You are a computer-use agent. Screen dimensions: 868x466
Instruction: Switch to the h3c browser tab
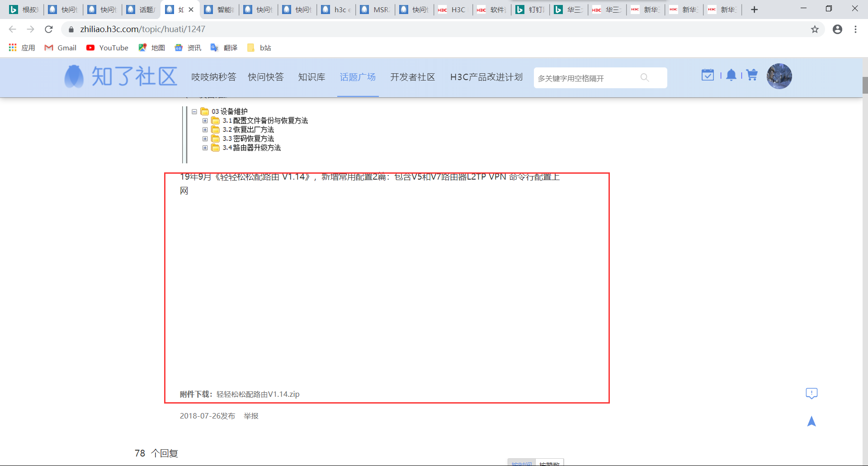pos(337,10)
